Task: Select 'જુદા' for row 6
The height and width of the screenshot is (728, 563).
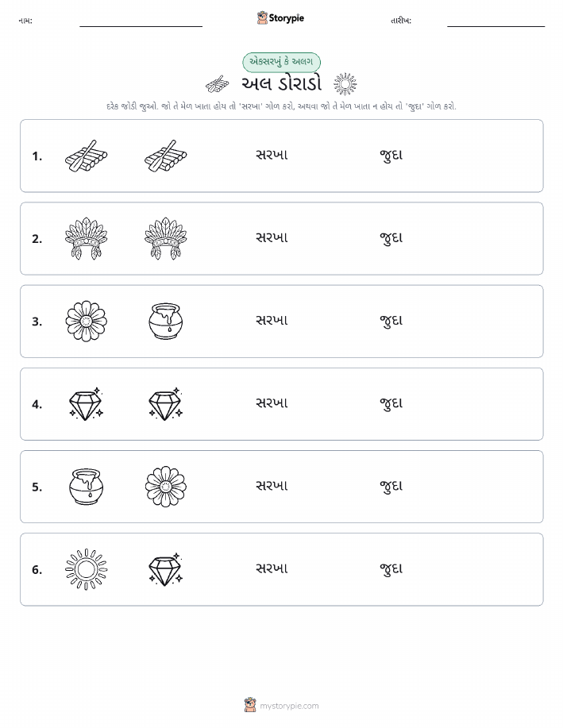Action: [x=391, y=569]
